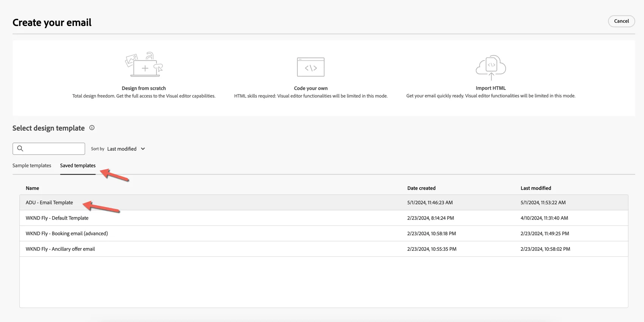Click the Design from scratch title
The image size is (644, 322).
click(x=144, y=88)
